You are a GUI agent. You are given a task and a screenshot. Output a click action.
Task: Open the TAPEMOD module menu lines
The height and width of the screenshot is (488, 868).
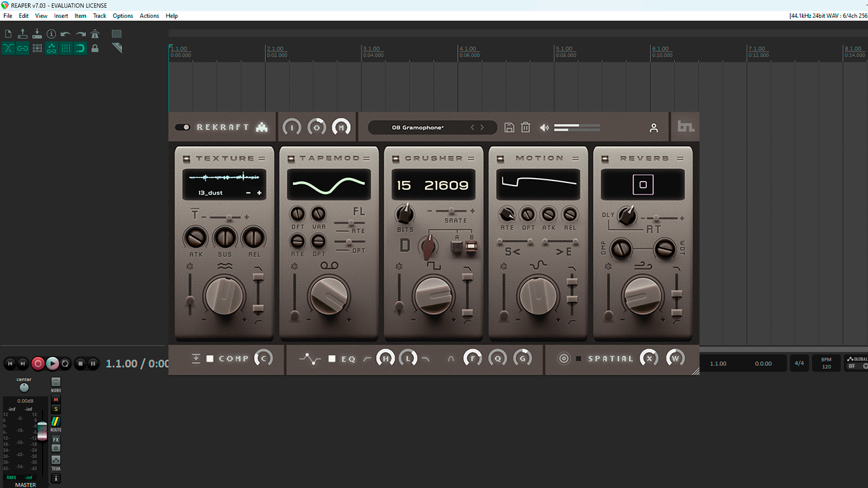coord(366,158)
